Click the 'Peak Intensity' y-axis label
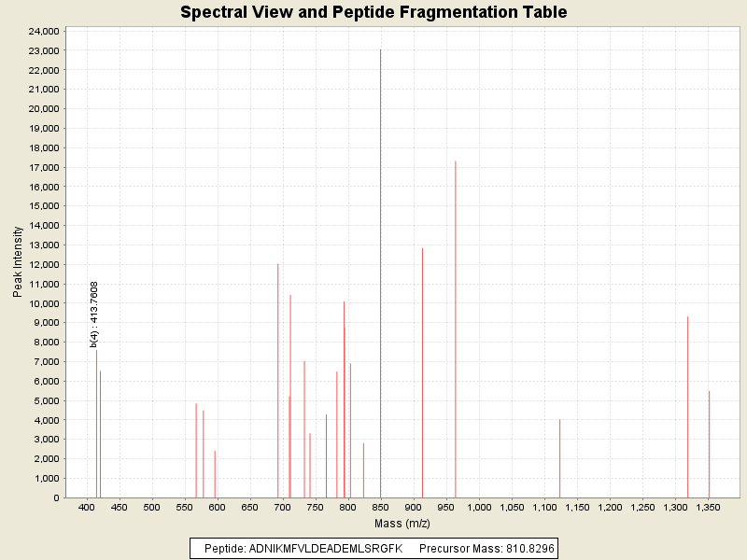The height and width of the screenshot is (560, 747). pos(17,262)
